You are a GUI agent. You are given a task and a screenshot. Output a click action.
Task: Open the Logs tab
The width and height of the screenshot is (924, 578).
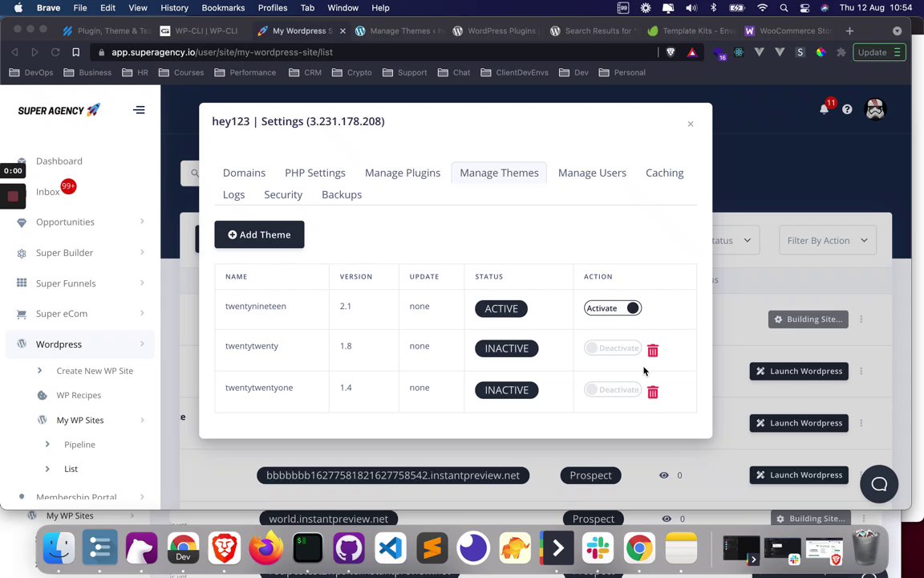pyautogui.click(x=234, y=194)
